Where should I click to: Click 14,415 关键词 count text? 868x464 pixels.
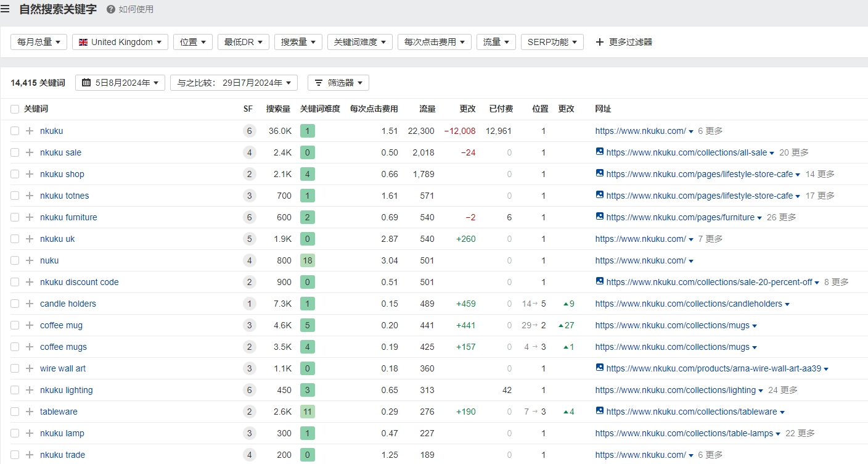click(38, 83)
